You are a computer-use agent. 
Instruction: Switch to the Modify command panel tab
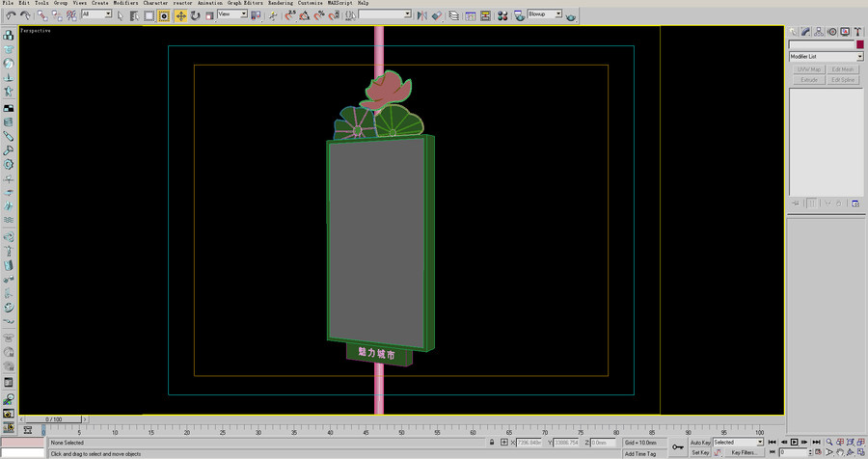(x=806, y=32)
